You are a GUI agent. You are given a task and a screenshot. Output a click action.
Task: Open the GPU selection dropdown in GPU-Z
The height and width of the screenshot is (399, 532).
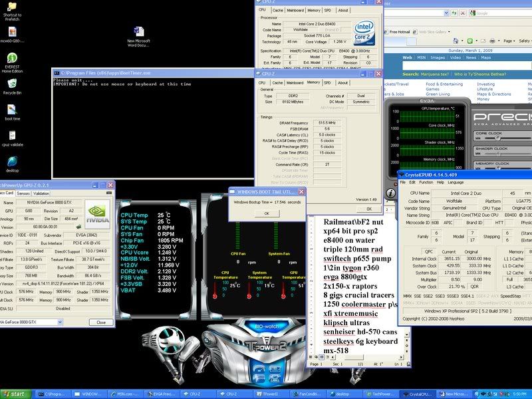(x=60, y=322)
